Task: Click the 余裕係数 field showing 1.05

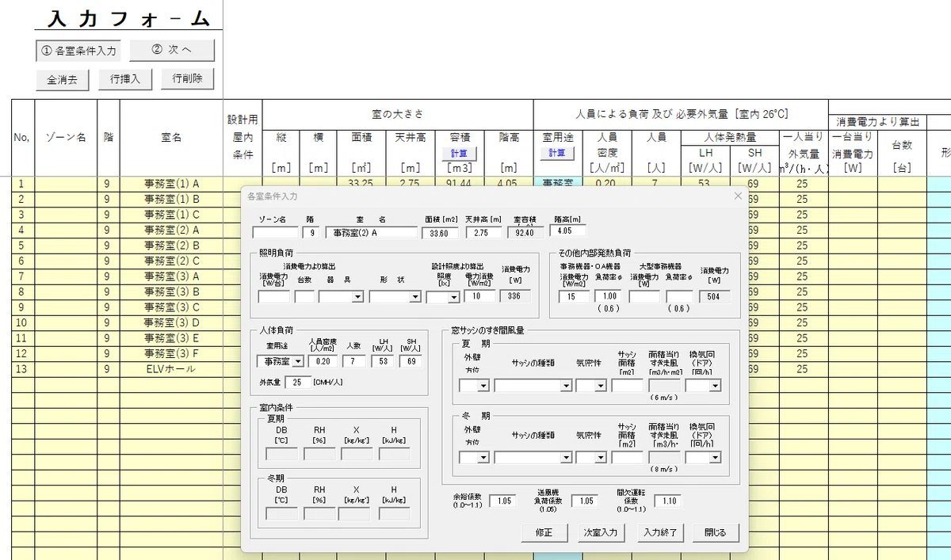Action: [502, 501]
